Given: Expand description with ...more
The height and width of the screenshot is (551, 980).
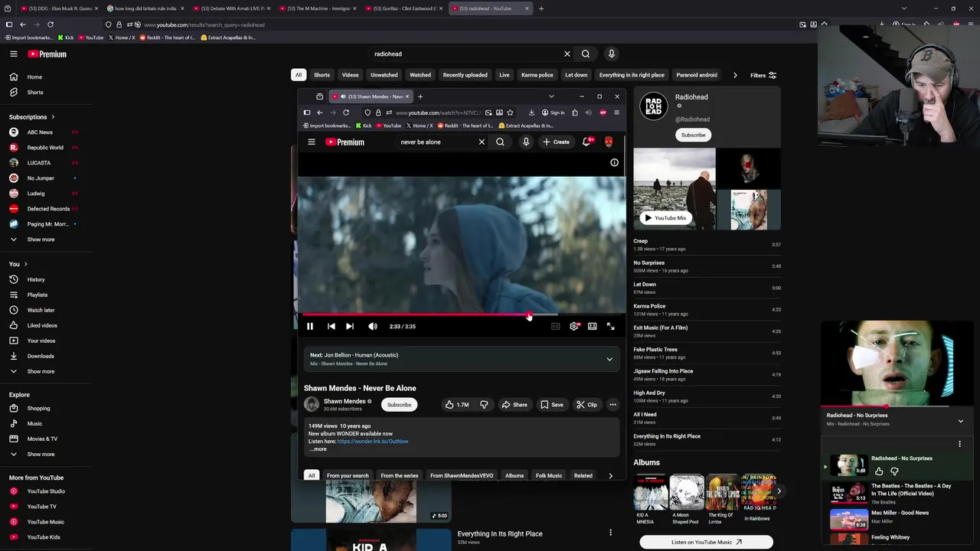Looking at the screenshot, I should click(x=318, y=449).
